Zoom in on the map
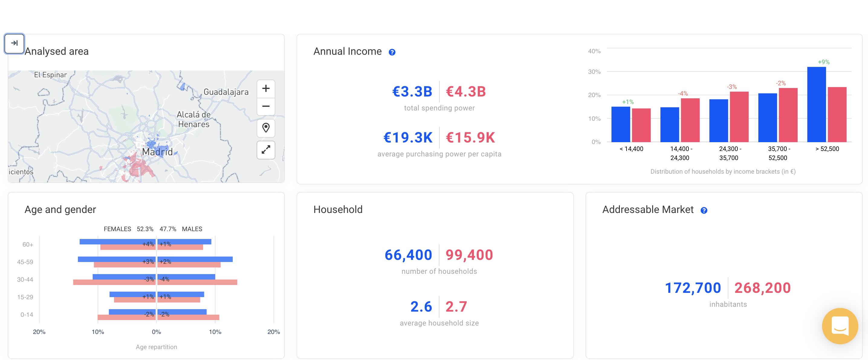868x360 pixels. point(266,88)
